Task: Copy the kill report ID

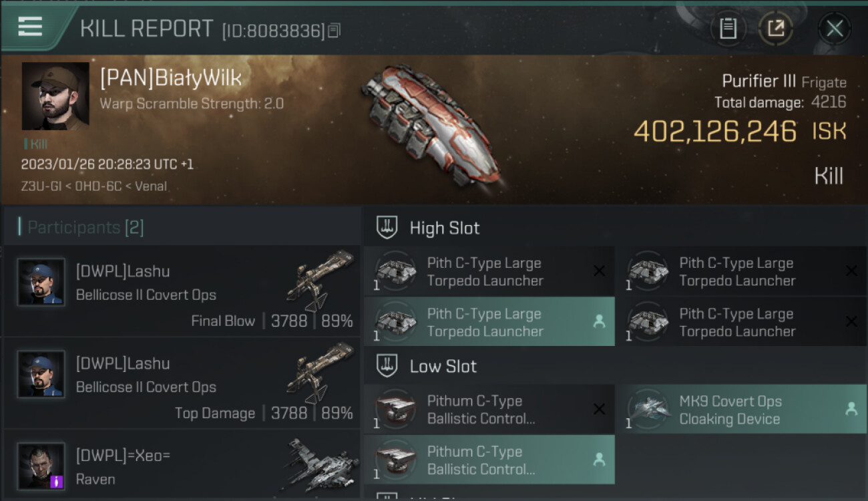Action: pyautogui.click(x=335, y=31)
